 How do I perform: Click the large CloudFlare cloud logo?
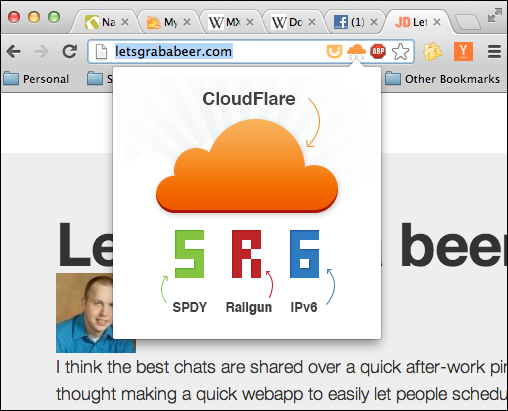tap(247, 166)
